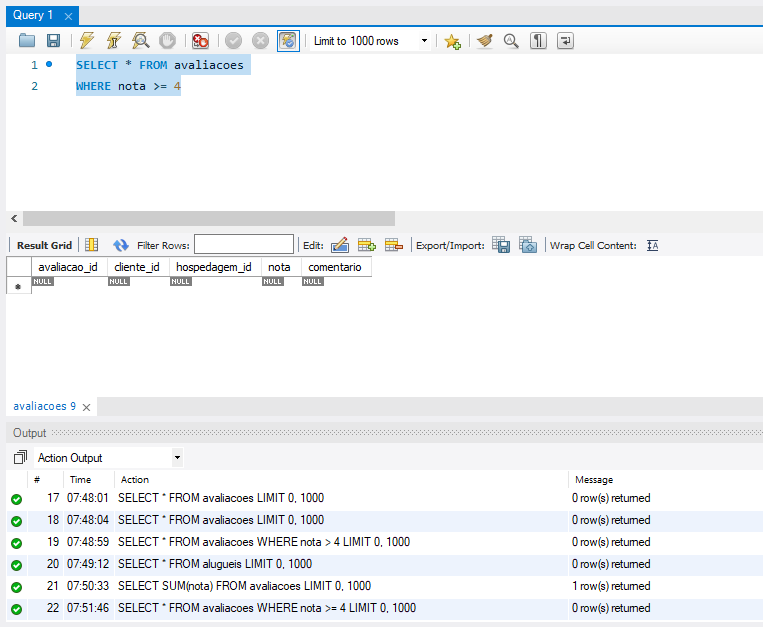
Task: Click the Filter Rows input field
Action: click(243, 245)
